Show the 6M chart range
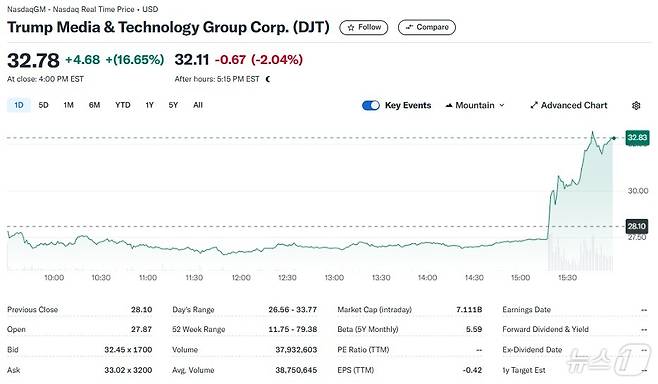Screen dimensions: 658x384 pyautogui.click(x=94, y=105)
